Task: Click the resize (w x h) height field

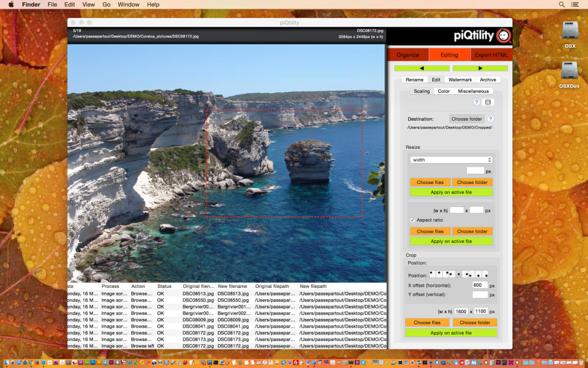Action: click(476, 210)
